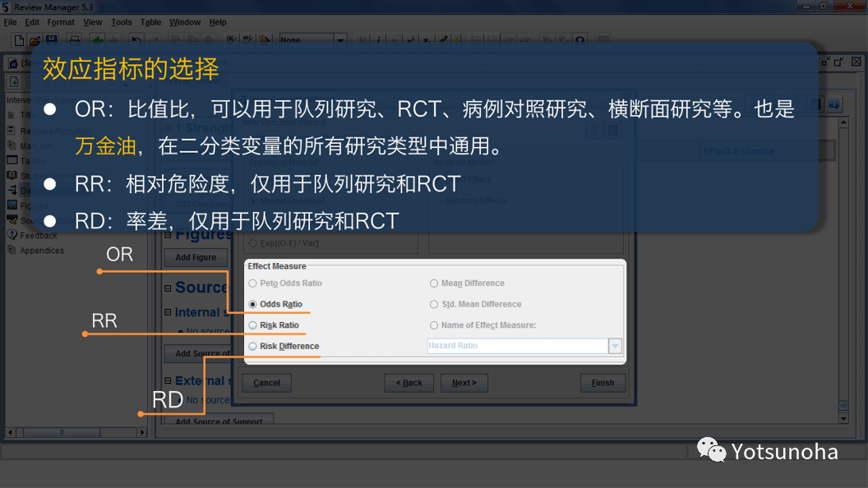Select the Feedback sidebar icon

pyautogui.click(x=12, y=235)
